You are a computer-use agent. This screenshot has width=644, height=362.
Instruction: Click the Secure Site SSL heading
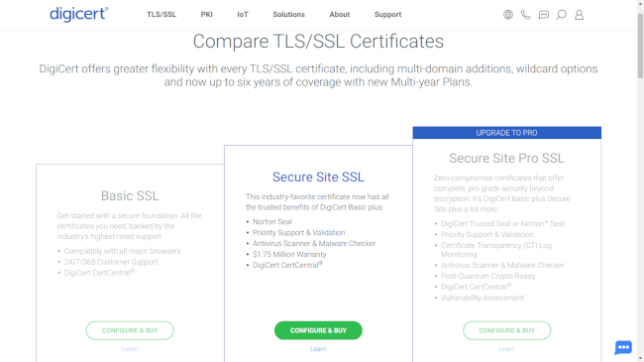click(318, 177)
